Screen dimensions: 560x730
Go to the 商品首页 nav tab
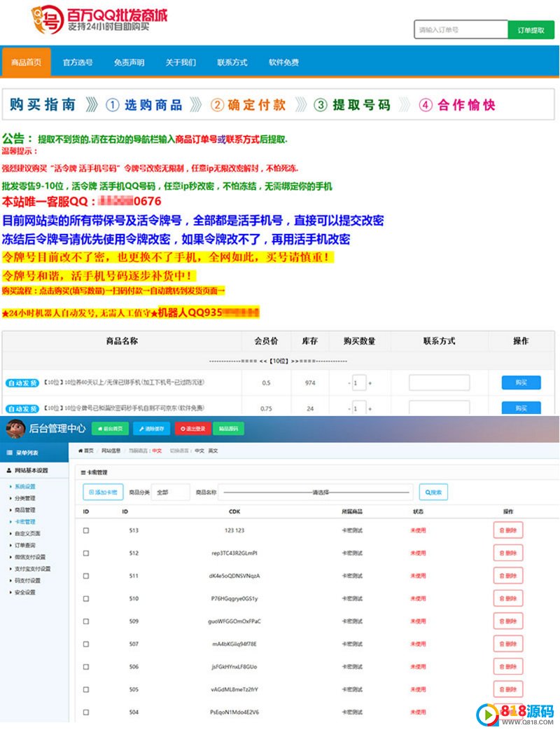pos(27,62)
